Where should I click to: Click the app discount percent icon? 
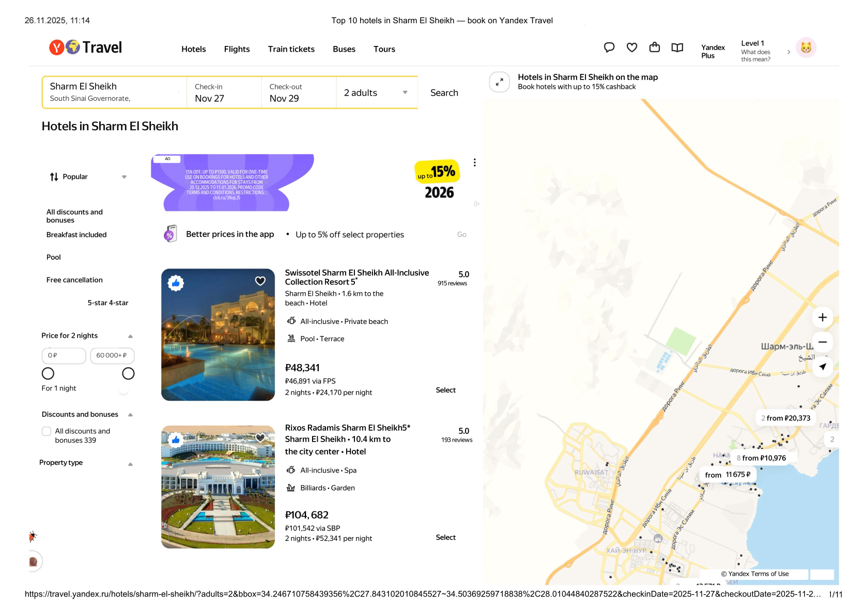click(170, 234)
